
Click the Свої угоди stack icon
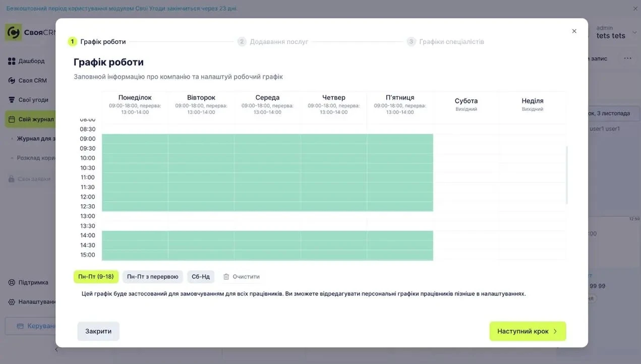(12, 100)
